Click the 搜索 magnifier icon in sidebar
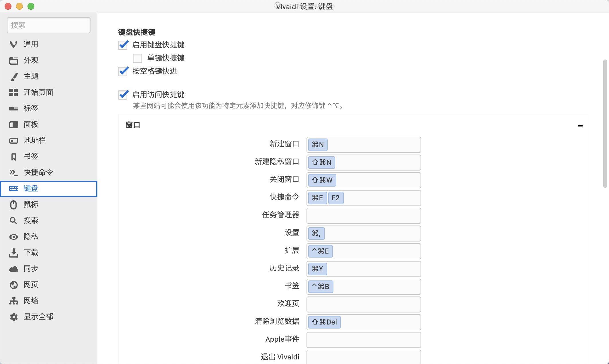Screen dimensions: 609x364 [x=13, y=221]
